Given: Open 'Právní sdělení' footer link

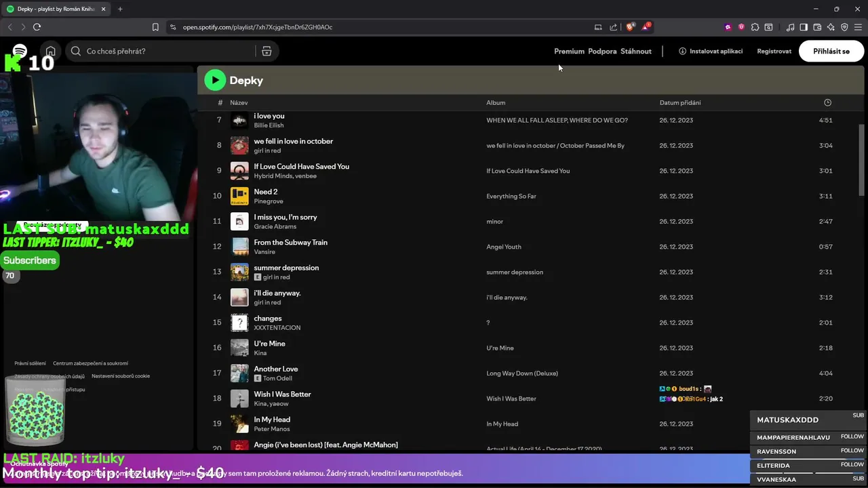Looking at the screenshot, I should click(31, 363).
